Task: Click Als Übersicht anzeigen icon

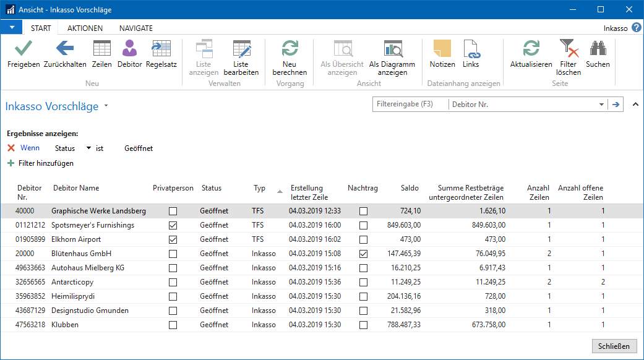Action: tap(343, 49)
